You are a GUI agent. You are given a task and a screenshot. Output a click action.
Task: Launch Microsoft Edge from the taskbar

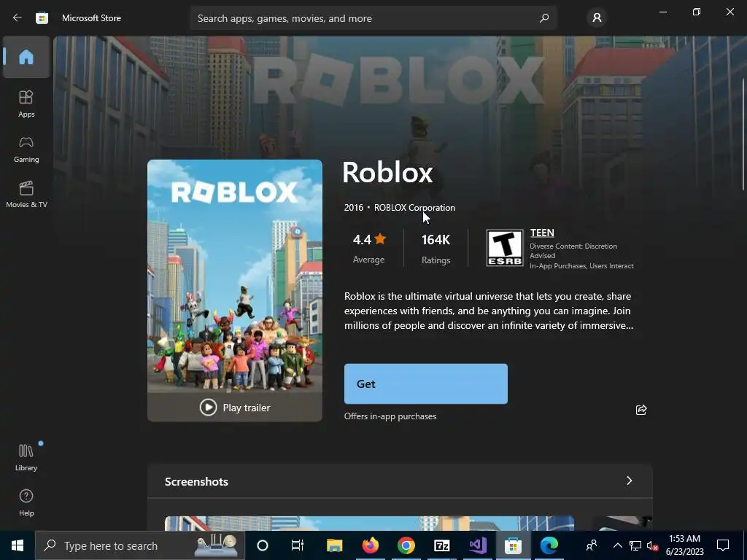(549, 545)
